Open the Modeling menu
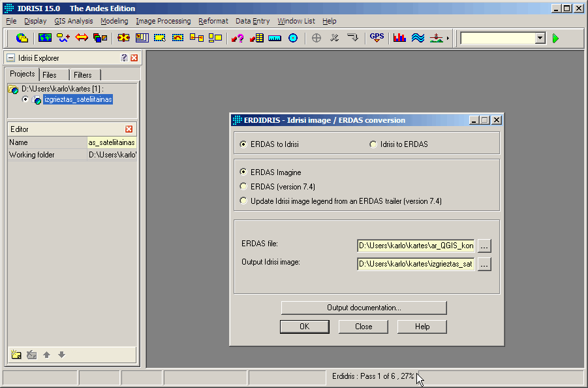The image size is (588, 388). tap(114, 21)
